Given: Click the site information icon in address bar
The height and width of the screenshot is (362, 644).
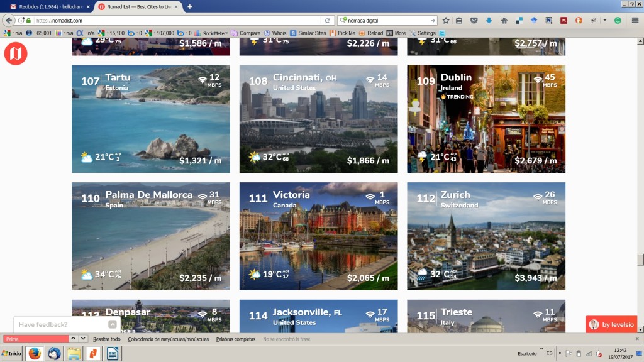Looking at the screenshot, I should pyautogui.click(x=21, y=21).
